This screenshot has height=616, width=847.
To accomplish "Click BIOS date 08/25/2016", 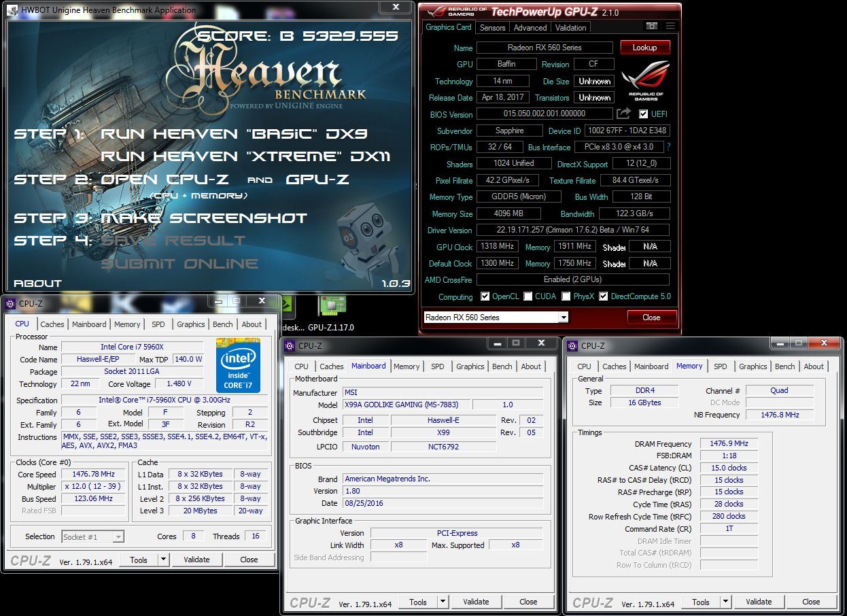I will coord(443,504).
